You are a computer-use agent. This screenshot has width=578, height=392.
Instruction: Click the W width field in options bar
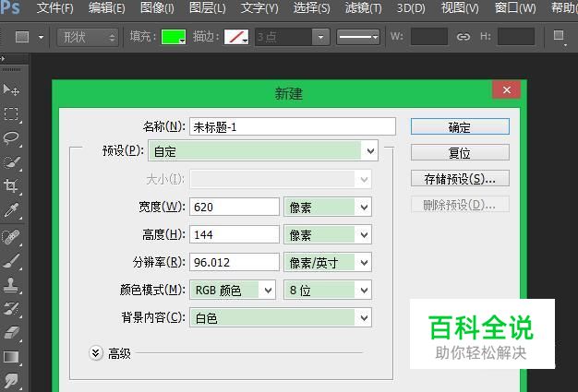click(429, 37)
